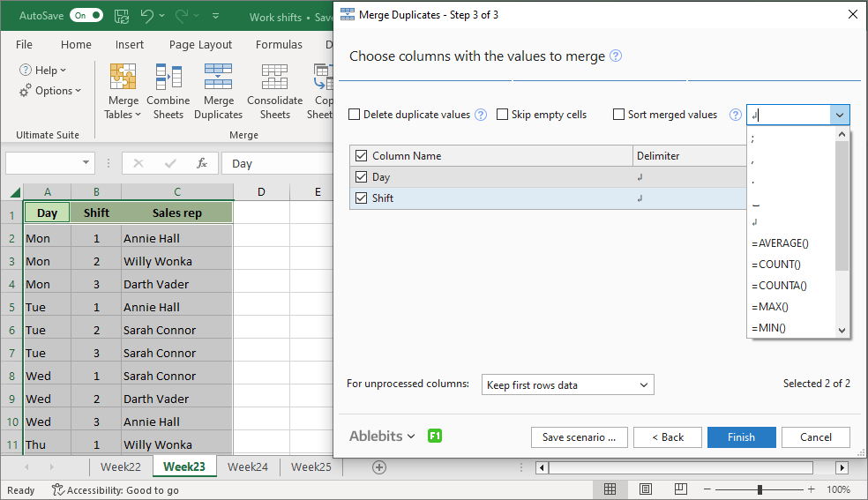The width and height of the screenshot is (868, 500).
Task: Click the zoom slider handle
Action: (760, 489)
